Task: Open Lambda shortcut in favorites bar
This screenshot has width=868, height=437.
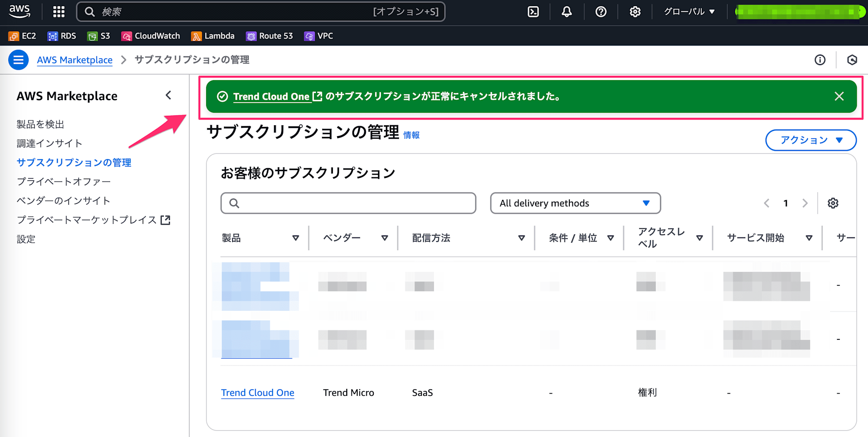Action: click(213, 36)
